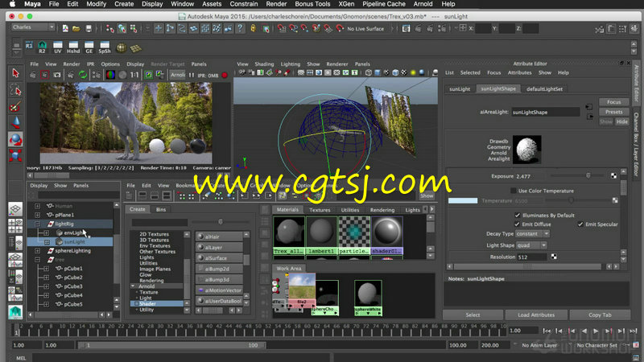This screenshot has width=644, height=362.
Task: Expand the Human node in Outliner
Action: 37,206
